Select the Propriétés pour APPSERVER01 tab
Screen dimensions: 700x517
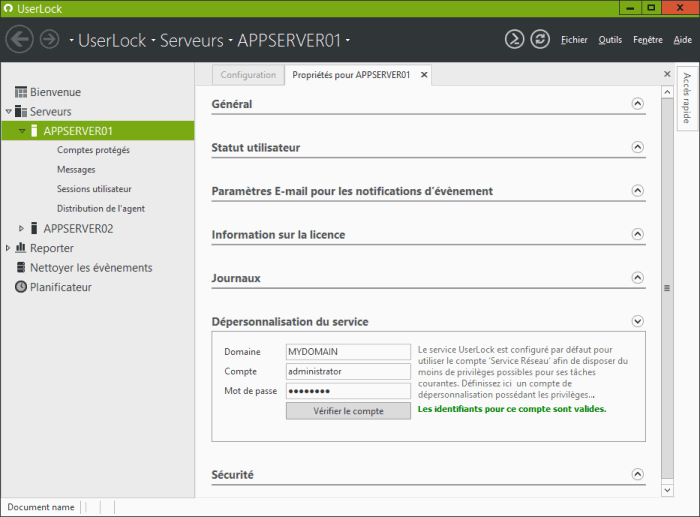coord(351,75)
